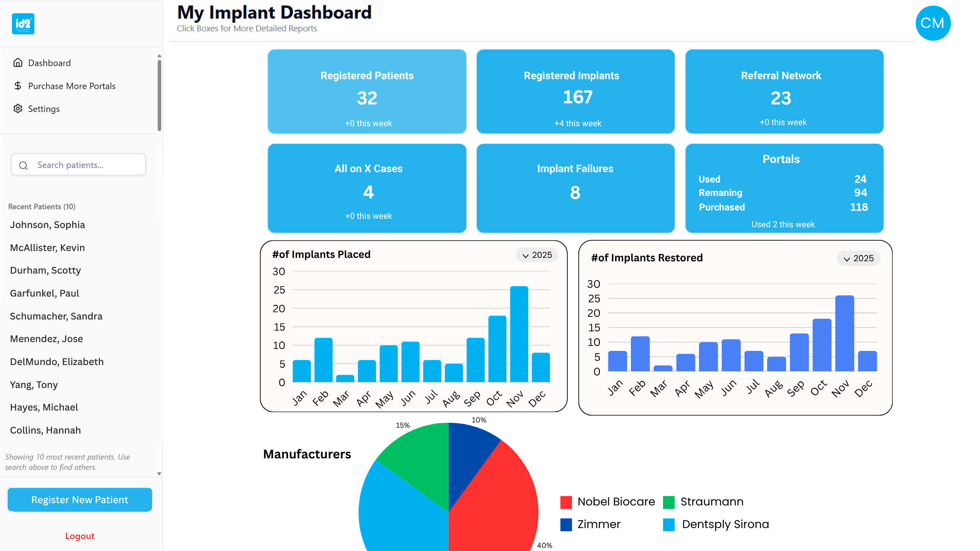Click the id2 logo in the sidebar

tap(24, 24)
